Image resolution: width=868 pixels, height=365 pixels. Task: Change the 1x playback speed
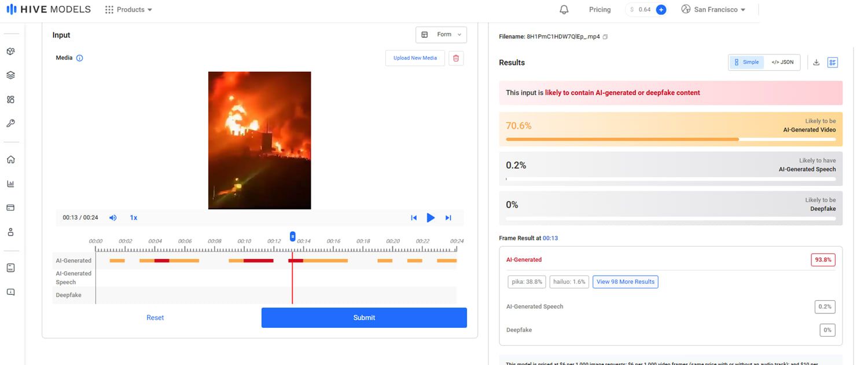click(134, 218)
